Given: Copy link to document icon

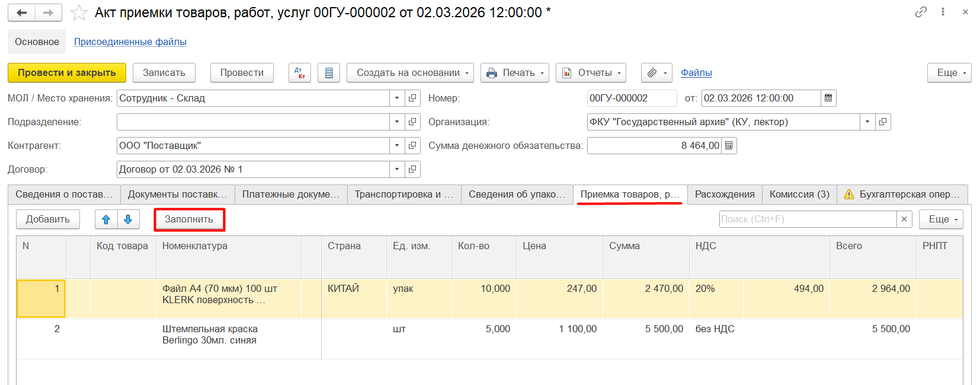Looking at the screenshot, I should click(x=921, y=12).
